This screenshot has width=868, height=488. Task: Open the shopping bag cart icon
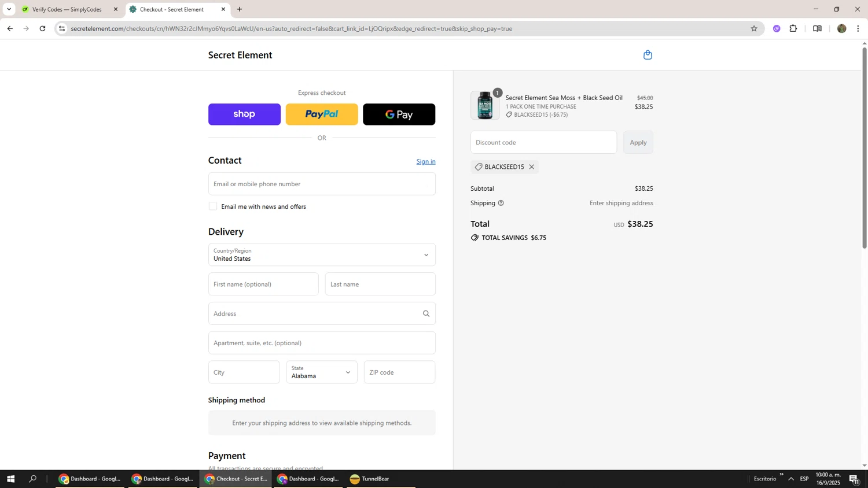(648, 55)
